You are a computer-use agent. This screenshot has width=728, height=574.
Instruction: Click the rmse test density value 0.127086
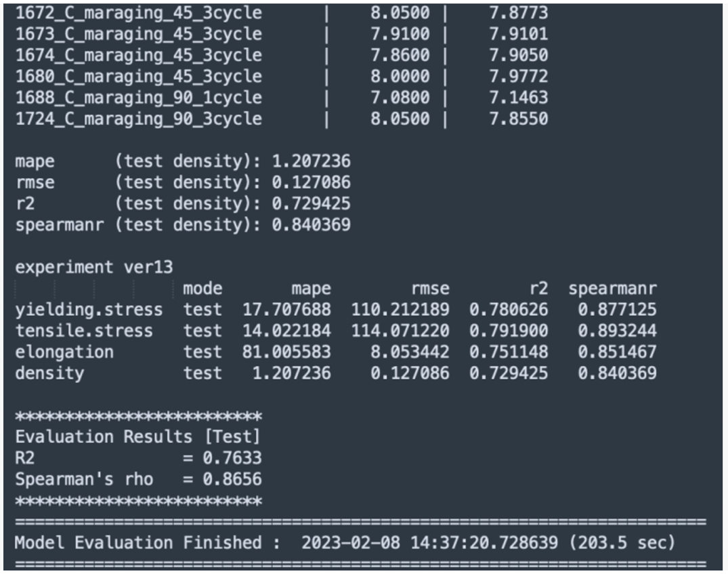coord(311,182)
